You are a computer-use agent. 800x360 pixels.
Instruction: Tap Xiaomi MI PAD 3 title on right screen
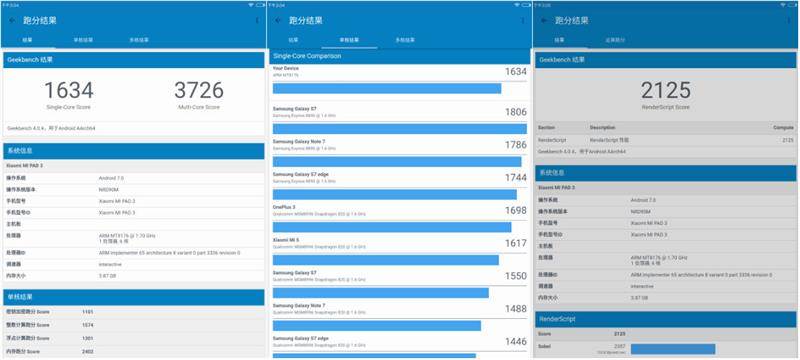pyautogui.click(x=557, y=188)
